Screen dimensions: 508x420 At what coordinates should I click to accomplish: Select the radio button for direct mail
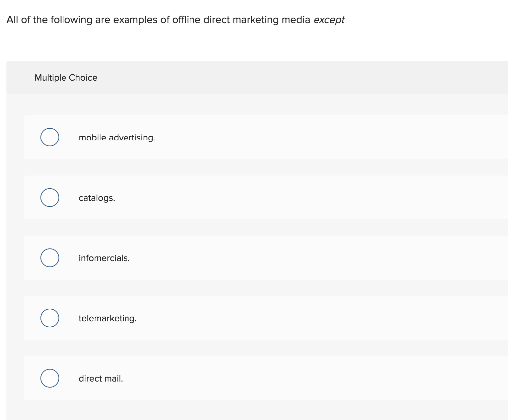49,378
